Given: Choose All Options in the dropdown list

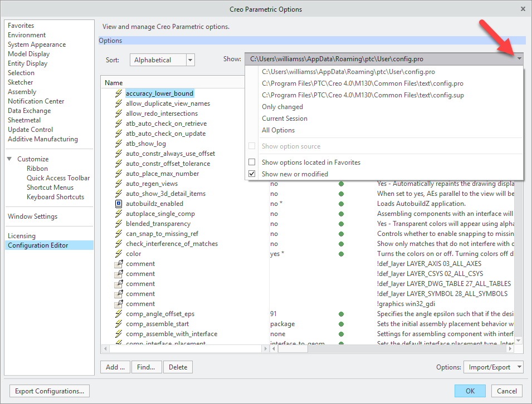Looking at the screenshot, I should 279,130.
